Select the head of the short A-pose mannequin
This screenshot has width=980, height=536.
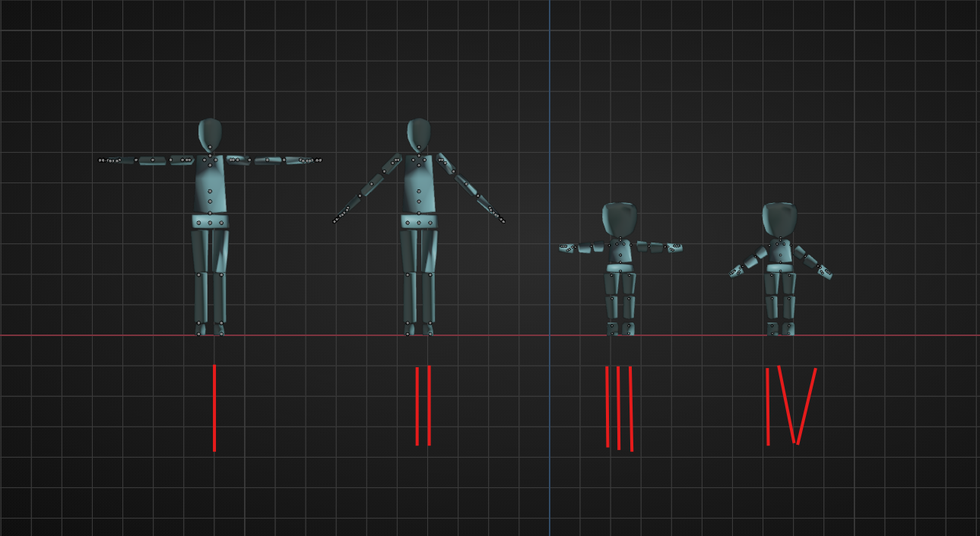780,219
